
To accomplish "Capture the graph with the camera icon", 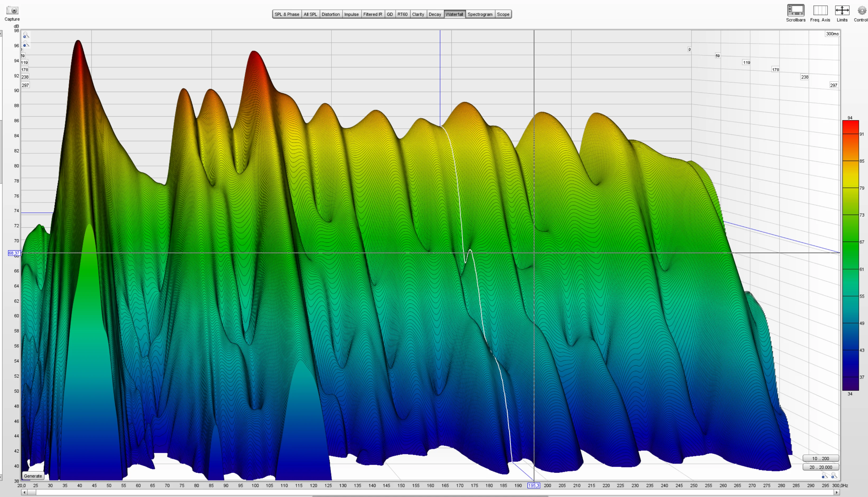I will (x=12, y=10).
